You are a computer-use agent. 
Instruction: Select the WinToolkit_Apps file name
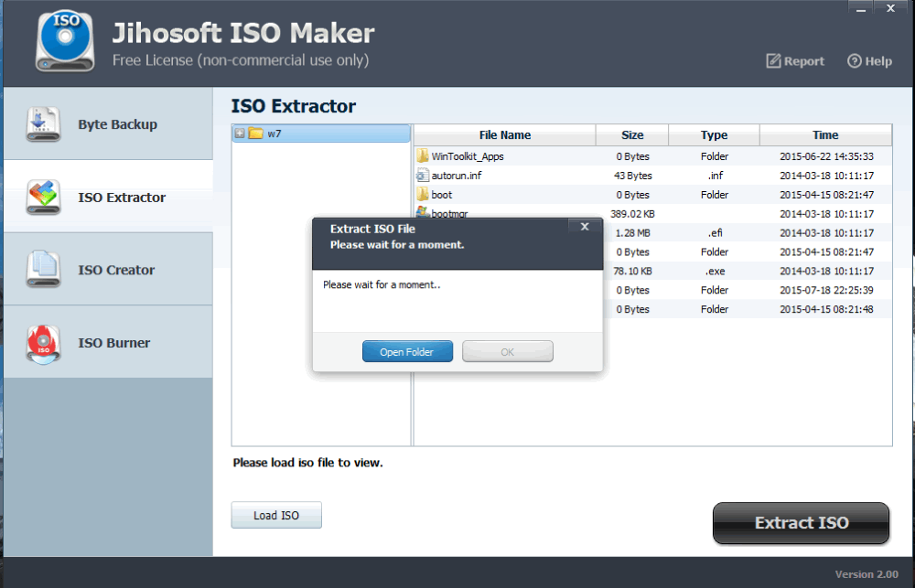click(x=468, y=156)
